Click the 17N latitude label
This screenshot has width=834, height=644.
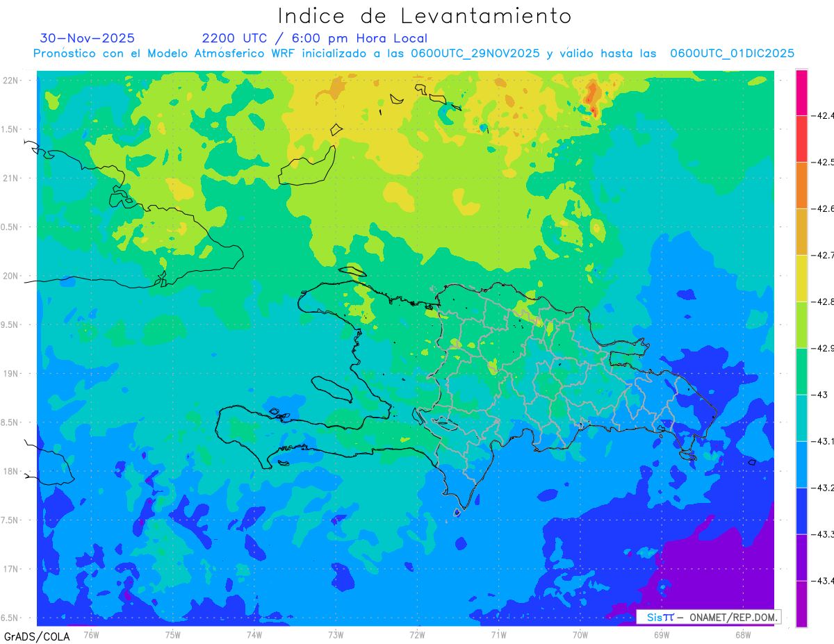pyautogui.click(x=11, y=569)
